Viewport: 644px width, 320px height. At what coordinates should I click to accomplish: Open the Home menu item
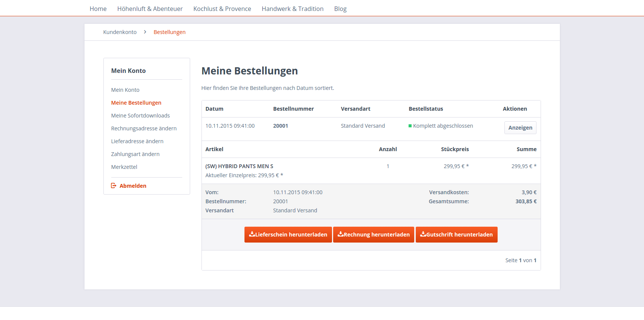pyautogui.click(x=98, y=9)
